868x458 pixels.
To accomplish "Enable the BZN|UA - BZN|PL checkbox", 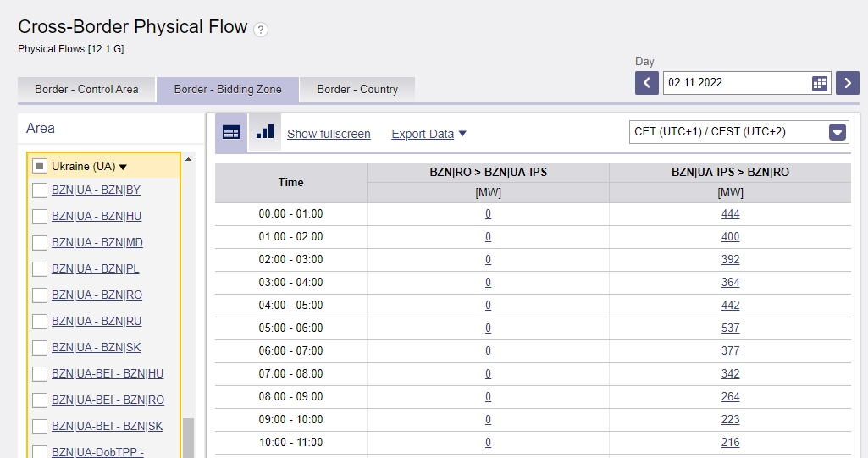I will 40,269.
